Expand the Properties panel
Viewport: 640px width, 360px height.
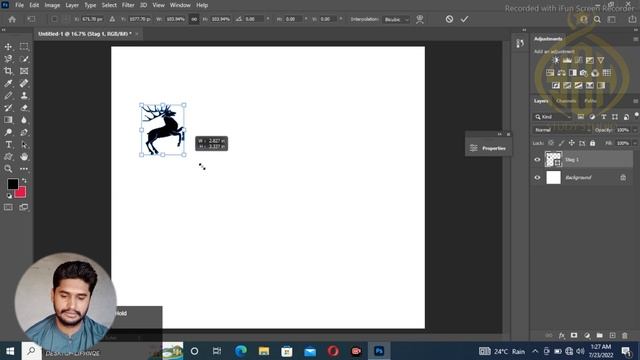click(x=489, y=148)
